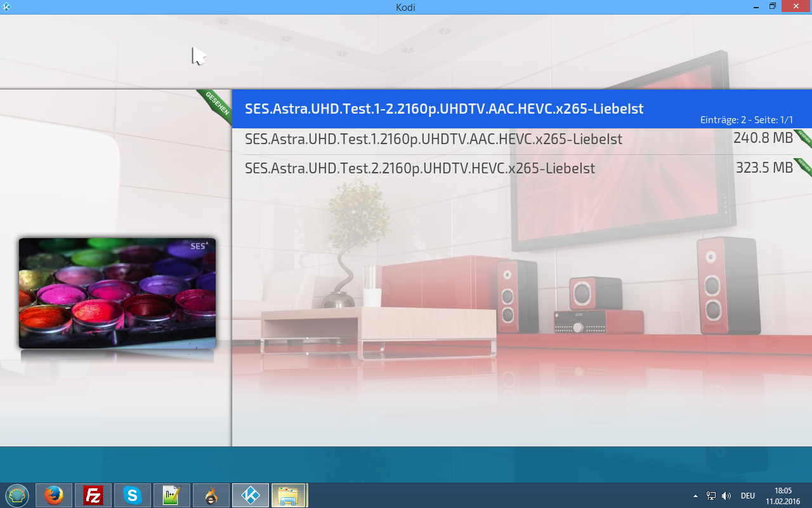This screenshot has height=508, width=812.
Task: Click the highlighted SES.Astra.UHD.Test.1-2 folder header
Action: tap(521, 109)
